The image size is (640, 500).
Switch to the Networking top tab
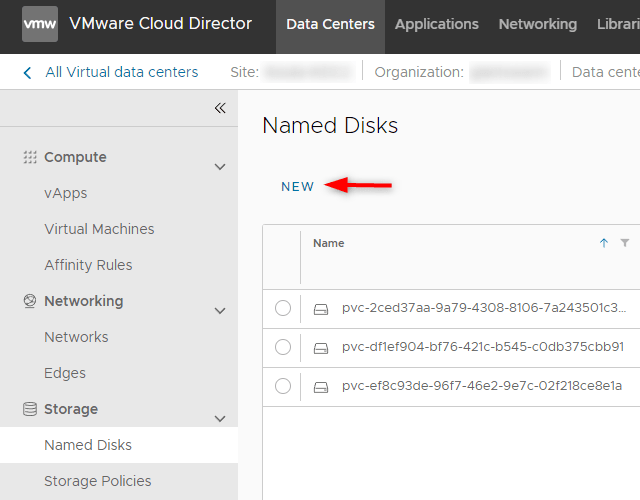[538, 24]
